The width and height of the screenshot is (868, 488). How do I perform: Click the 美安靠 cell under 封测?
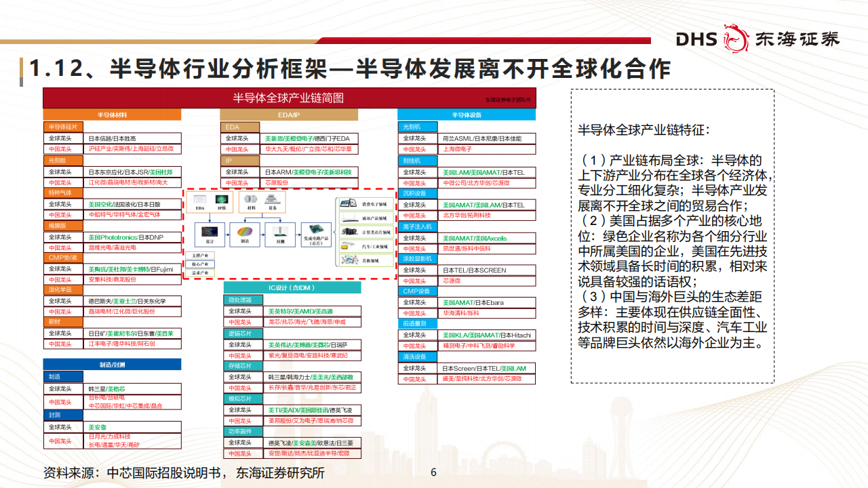(134, 427)
